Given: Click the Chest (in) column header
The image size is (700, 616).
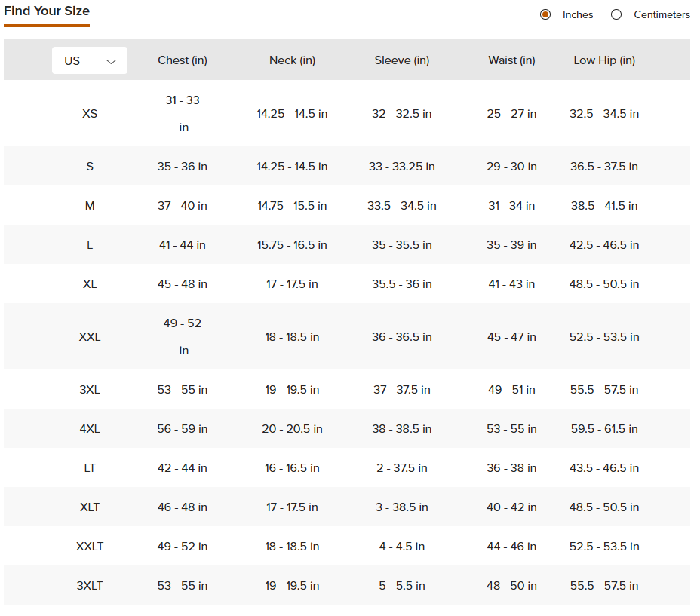Looking at the screenshot, I should [x=183, y=60].
